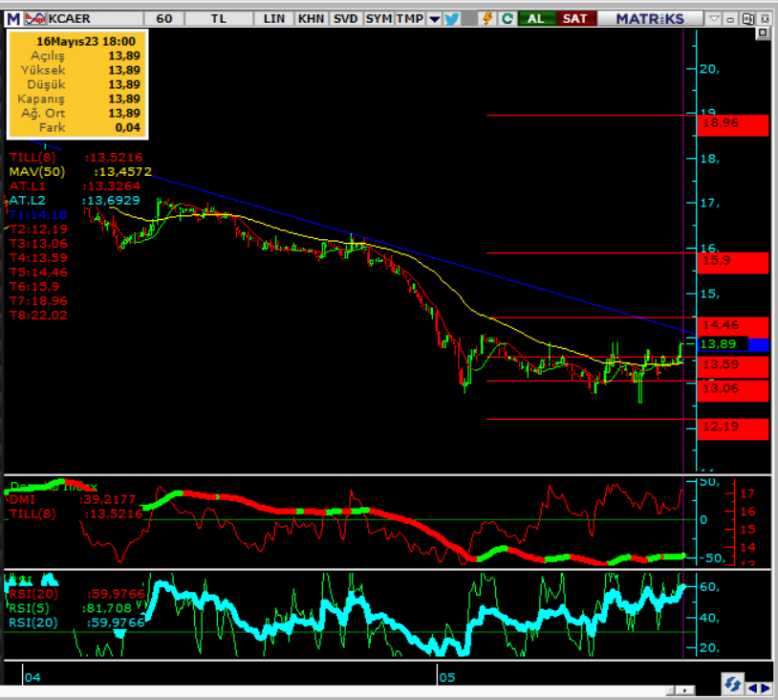Click the 13,59 red level label
The width and height of the screenshot is (778, 700).
pyautogui.click(x=732, y=366)
